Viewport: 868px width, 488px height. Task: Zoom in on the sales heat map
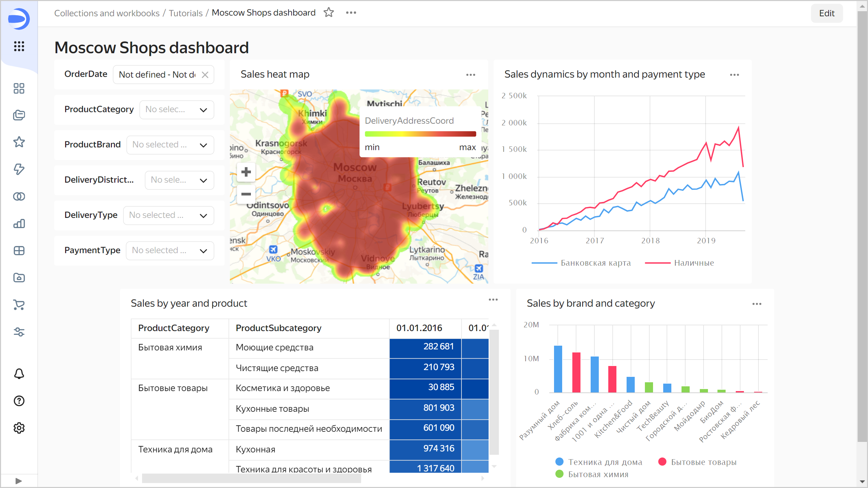(246, 172)
